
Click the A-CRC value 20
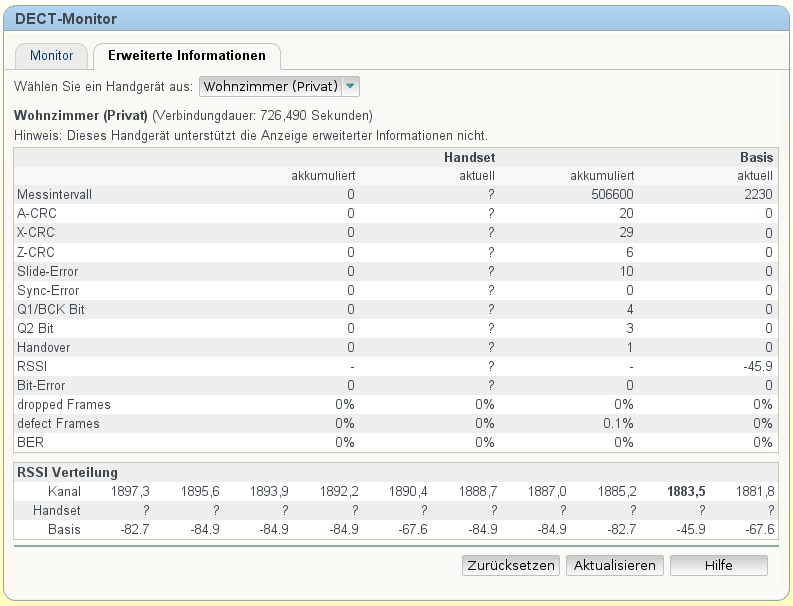tap(626, 213)
